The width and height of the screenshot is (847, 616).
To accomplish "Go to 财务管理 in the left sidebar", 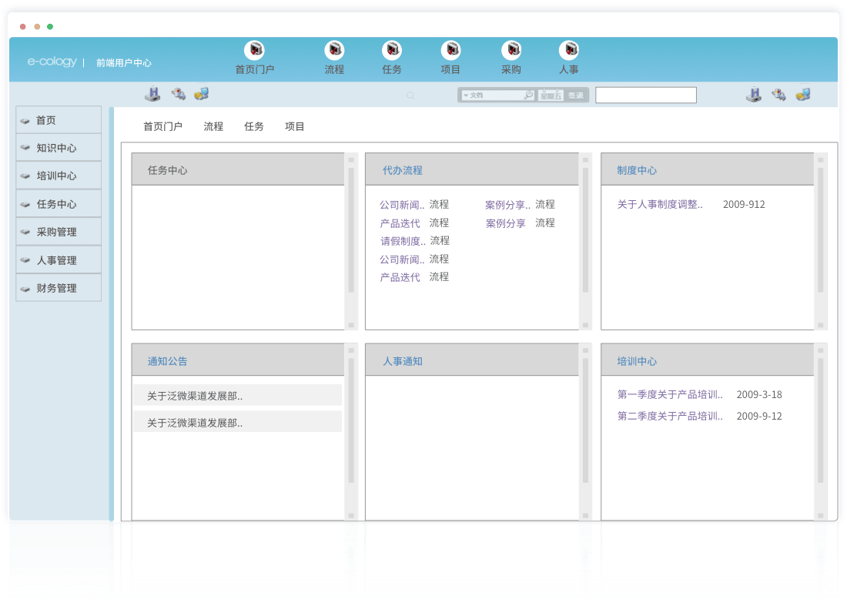I will pyautogui.click(x=59, y=288).
